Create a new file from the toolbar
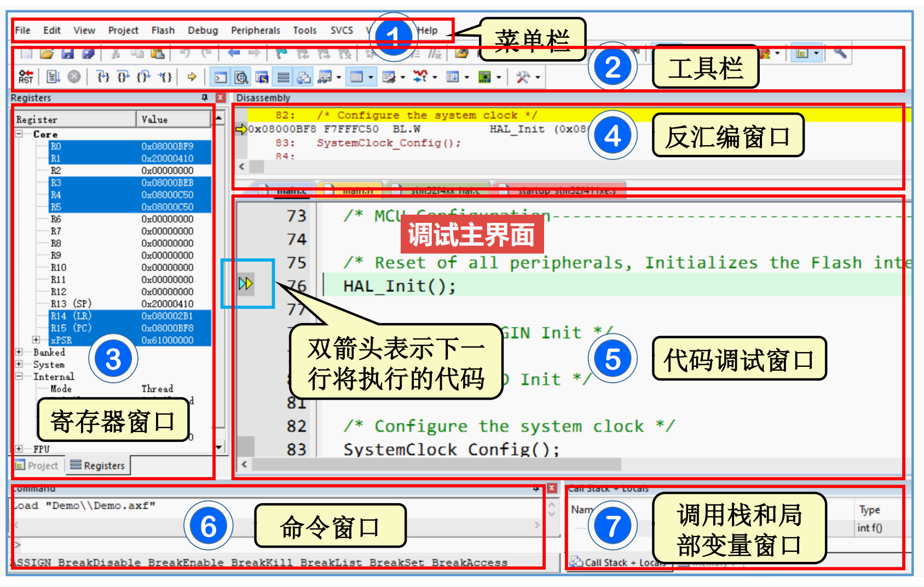The width and height of the screenshot is (924, 587). coord(26,53)
